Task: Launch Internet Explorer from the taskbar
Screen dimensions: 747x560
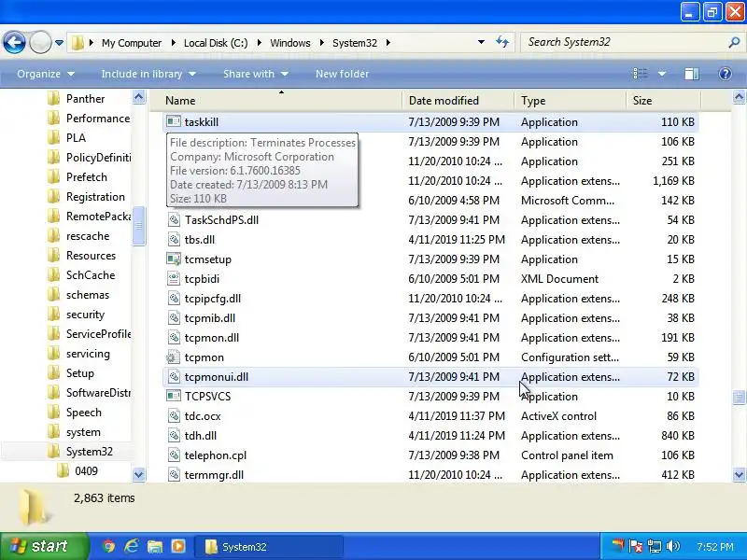Action: click(132, 546)
